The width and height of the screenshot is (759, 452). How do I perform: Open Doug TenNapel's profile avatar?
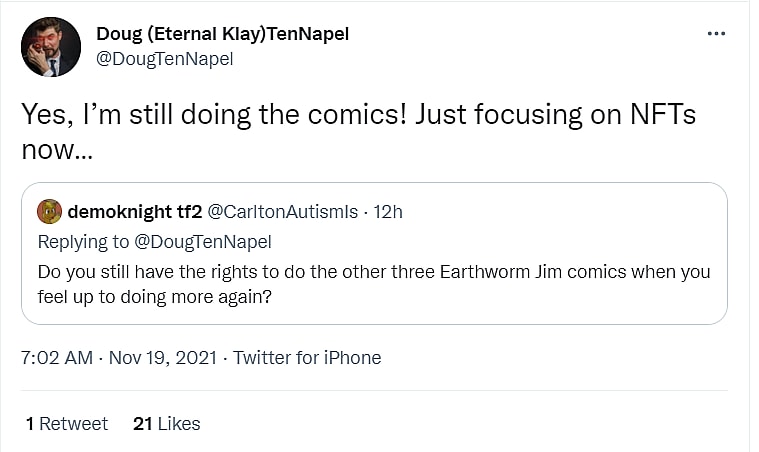click(51, 46)
